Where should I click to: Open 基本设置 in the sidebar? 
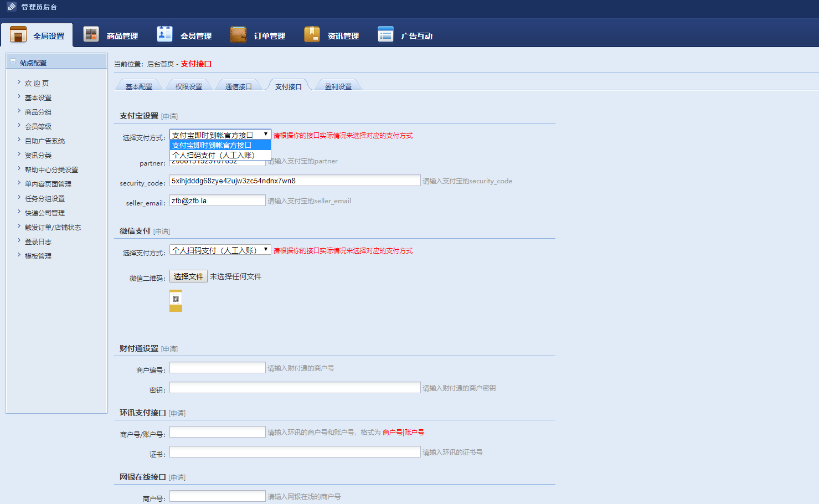tap(38, 97)
